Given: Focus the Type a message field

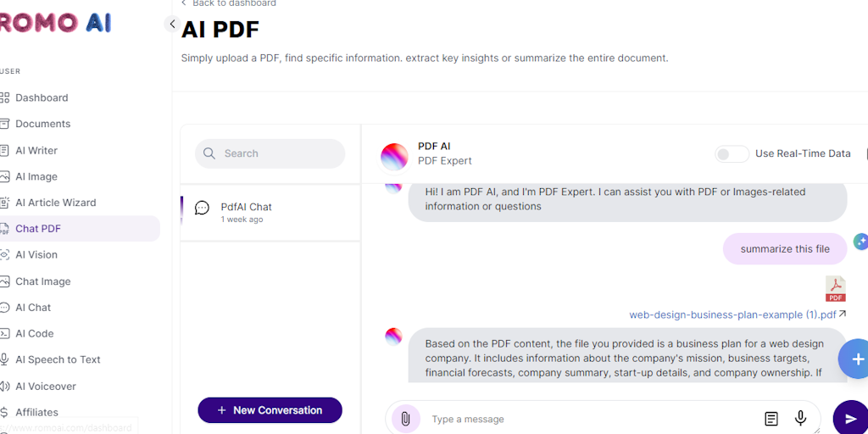Looking at the screenshot, I should (x=585, y=419).
